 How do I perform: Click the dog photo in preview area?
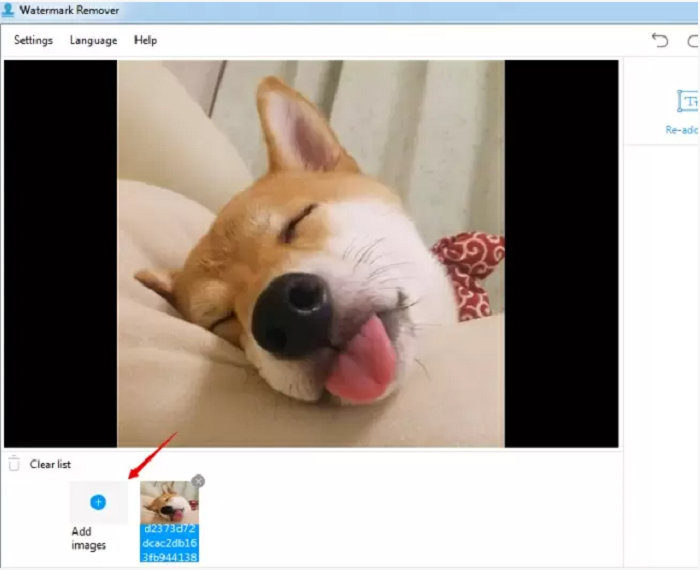311,254
